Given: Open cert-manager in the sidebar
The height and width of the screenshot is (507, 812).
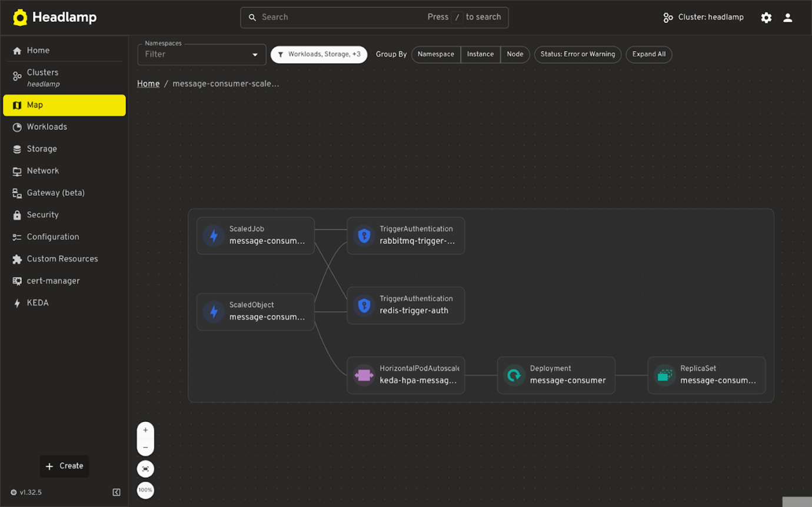Looking at the screenshot, I should coord(65,281).
